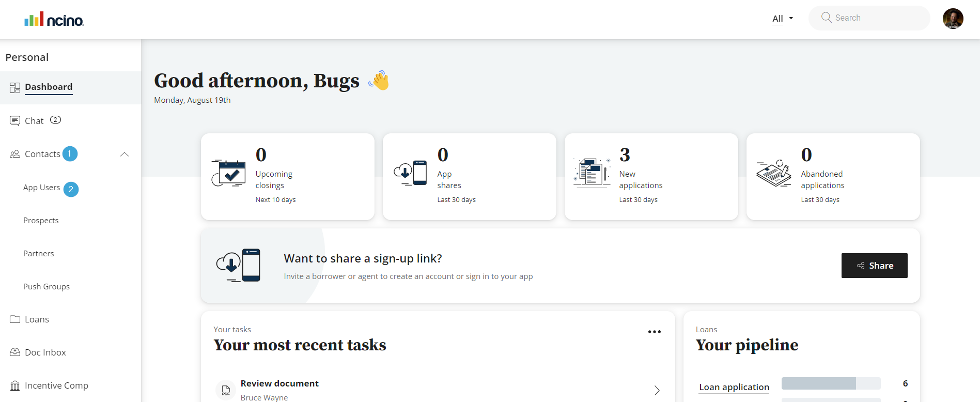The width and height of the screenshot is (980, 402).
Task: Click the Dashboard grid icon
Action: pos(15,88)
